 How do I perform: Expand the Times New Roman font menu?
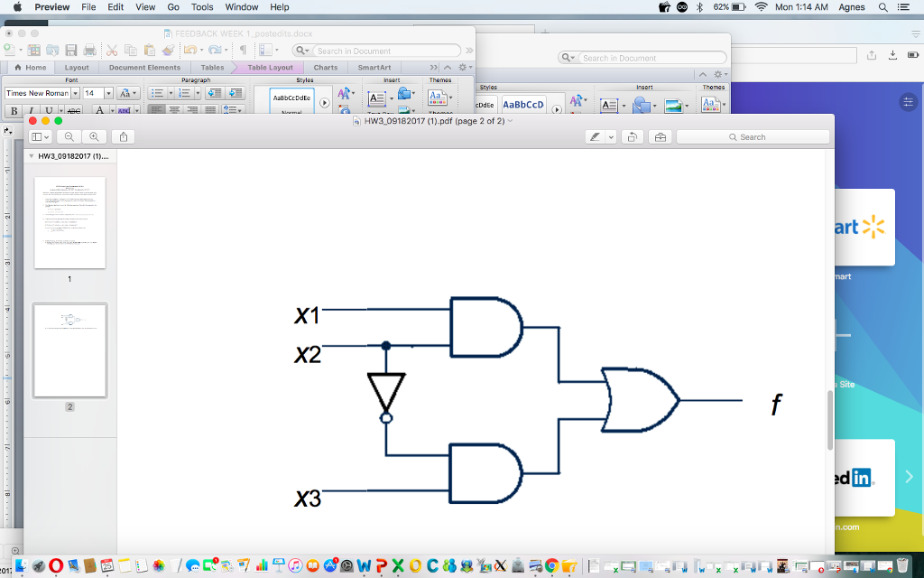coord(75,92)
